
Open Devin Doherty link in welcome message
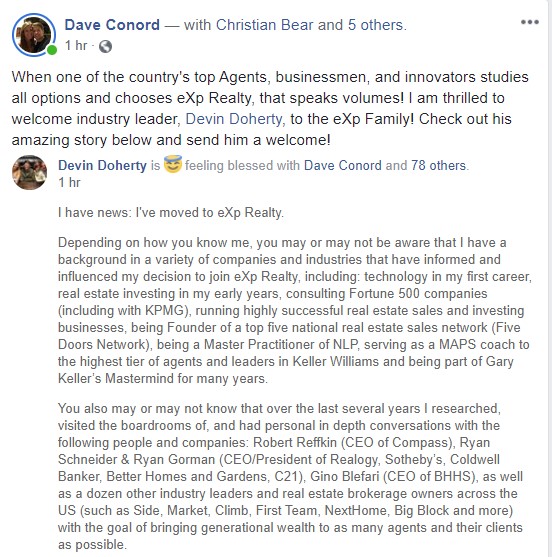234,119
